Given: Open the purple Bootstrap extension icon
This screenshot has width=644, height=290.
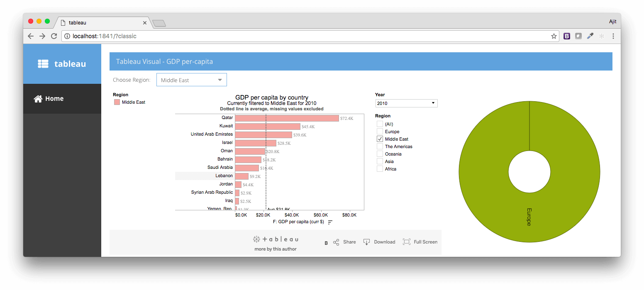Looking at the screenshot, I should [567, 36].
